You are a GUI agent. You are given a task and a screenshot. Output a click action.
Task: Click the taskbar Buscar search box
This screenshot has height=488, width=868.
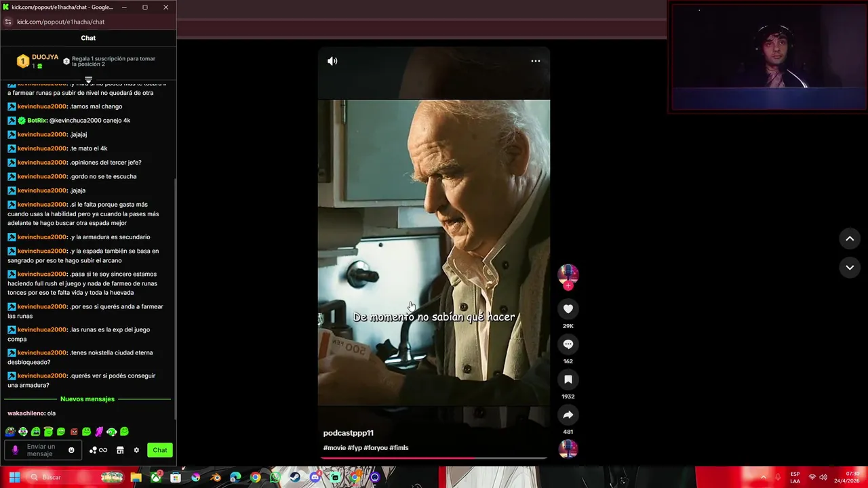(x=76, y=477)
